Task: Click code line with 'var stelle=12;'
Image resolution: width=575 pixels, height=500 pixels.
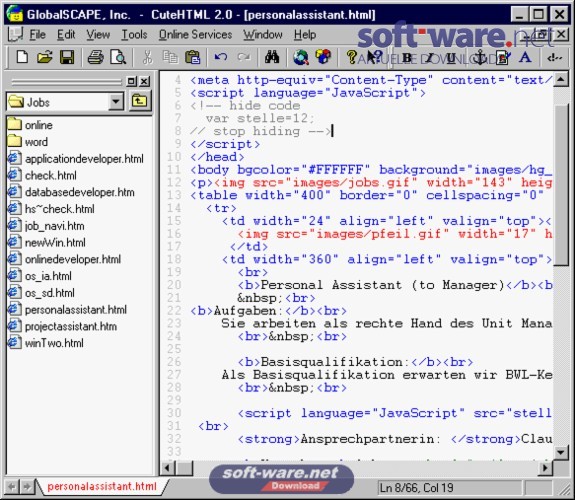Action: pyautogui.click(x=260, y=118)
